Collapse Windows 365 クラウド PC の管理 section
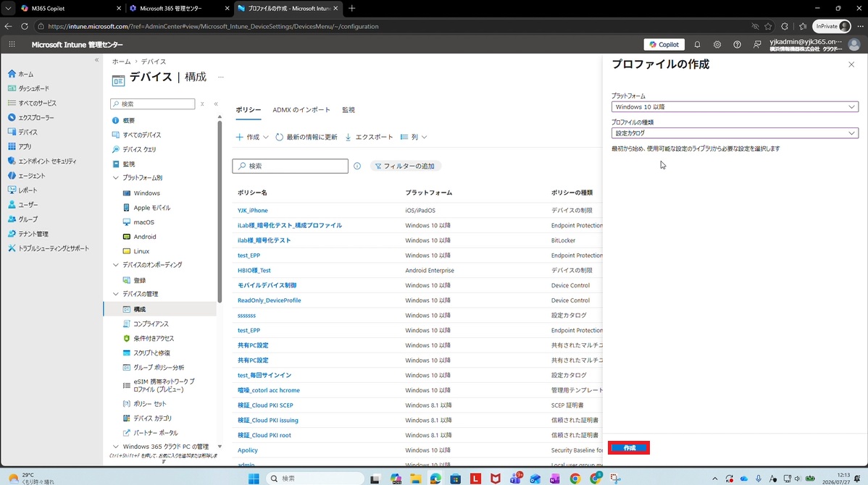 tap(116, 447)
